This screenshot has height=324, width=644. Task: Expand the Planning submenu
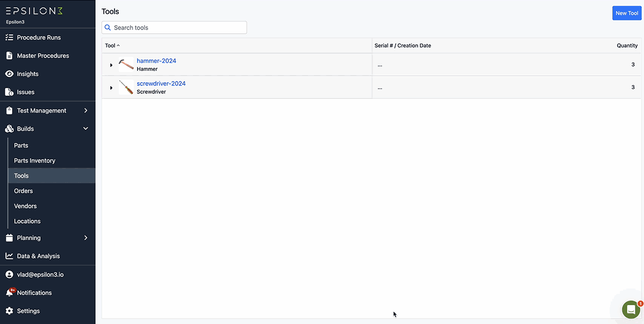[x=85, y=237]
